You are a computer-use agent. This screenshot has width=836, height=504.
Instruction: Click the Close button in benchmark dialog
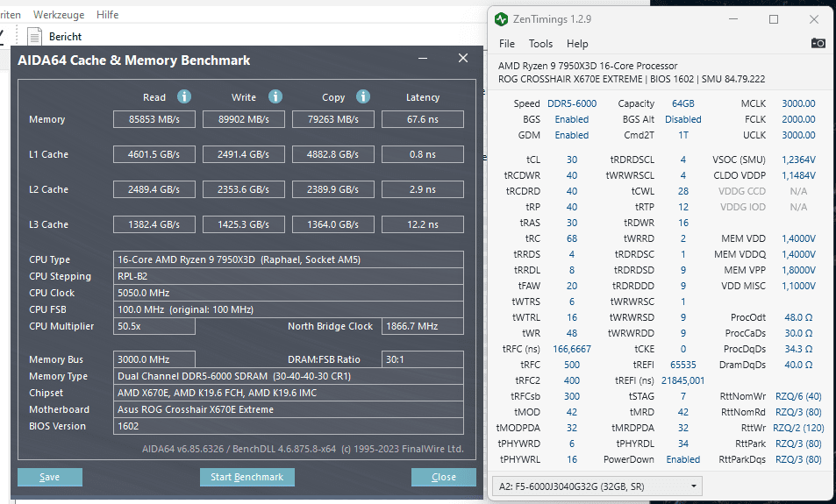[444, 478]
